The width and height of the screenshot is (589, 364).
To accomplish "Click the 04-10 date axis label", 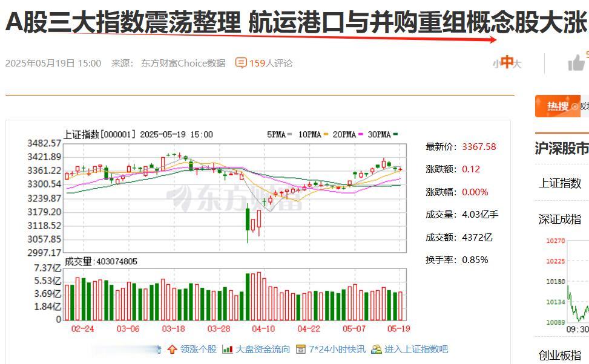I will pyautogui.click(x=263, y=329).
